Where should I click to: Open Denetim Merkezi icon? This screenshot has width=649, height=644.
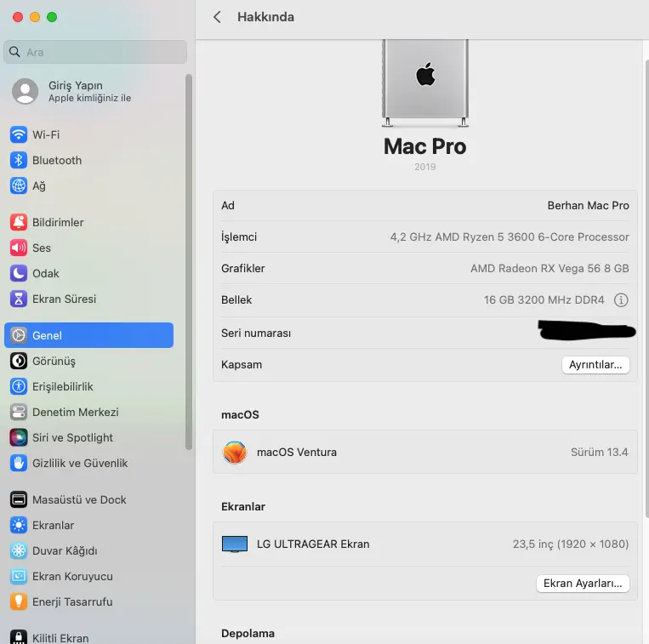point(19,412)
